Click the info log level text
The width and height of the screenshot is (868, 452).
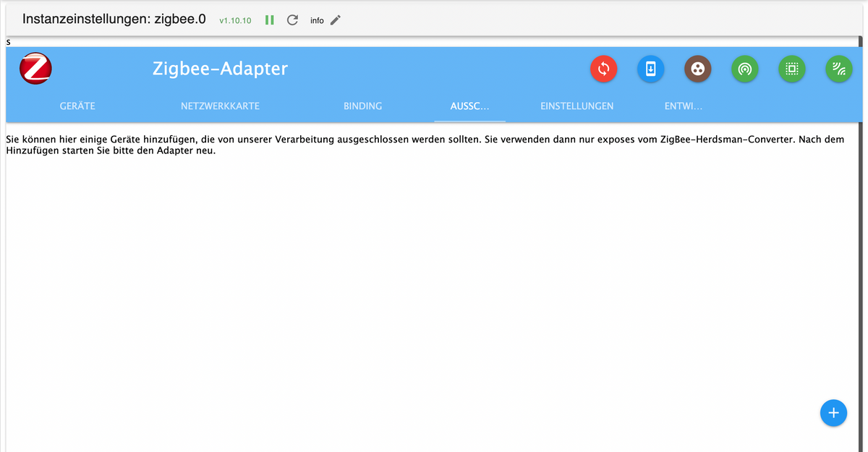click(x=317, y=21)
